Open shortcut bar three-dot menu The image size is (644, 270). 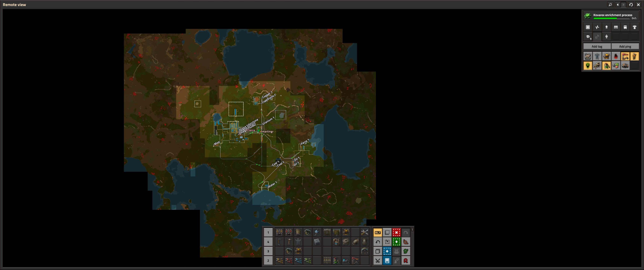point(412,230)
